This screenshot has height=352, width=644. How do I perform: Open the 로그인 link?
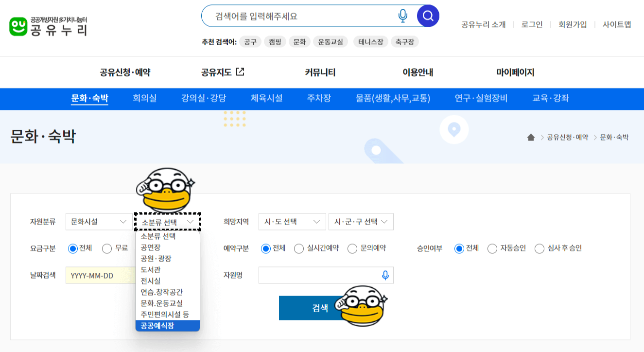point(531,24)
